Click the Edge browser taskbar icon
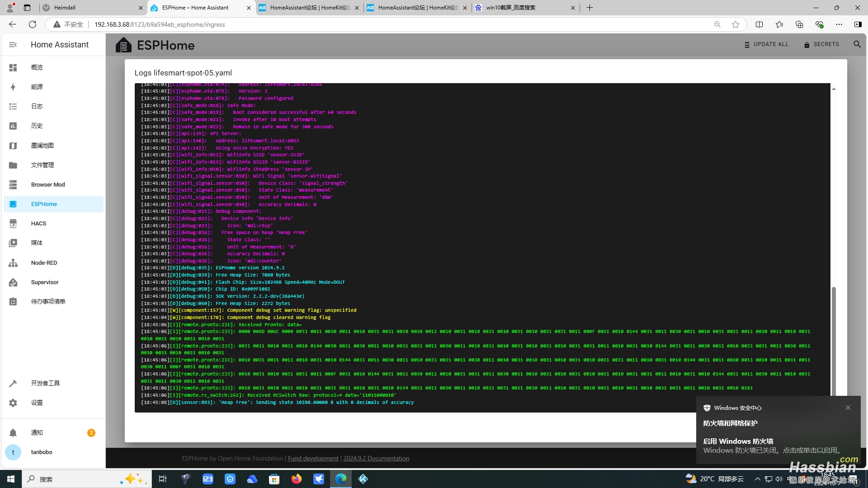Screen dimensions: 868x488 pyautogui.click(x=341, y=479)
